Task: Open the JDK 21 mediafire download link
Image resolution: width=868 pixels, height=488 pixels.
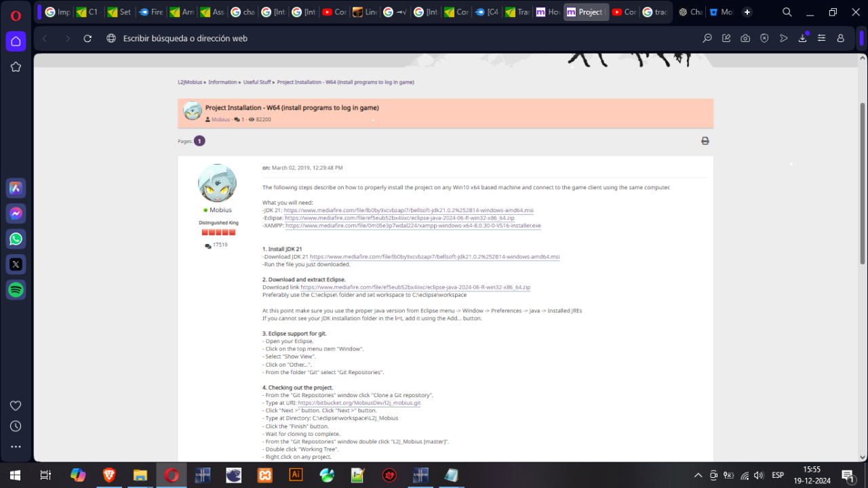Action: point(435,257)
